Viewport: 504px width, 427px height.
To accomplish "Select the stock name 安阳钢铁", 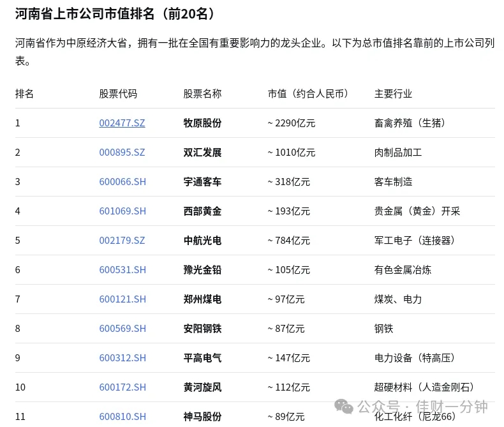I will point(202,328).
